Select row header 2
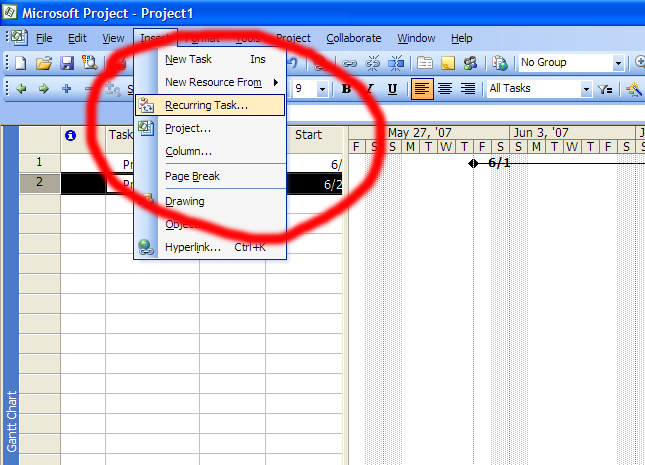Screen dimensions: 645x465 click(x=39, y=182)
